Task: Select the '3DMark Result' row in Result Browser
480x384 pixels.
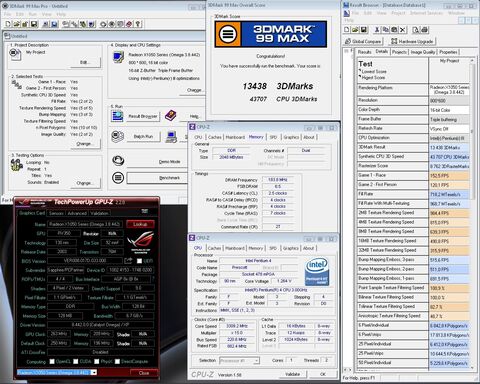Action: pyautogui.click(x=413, y=147)
